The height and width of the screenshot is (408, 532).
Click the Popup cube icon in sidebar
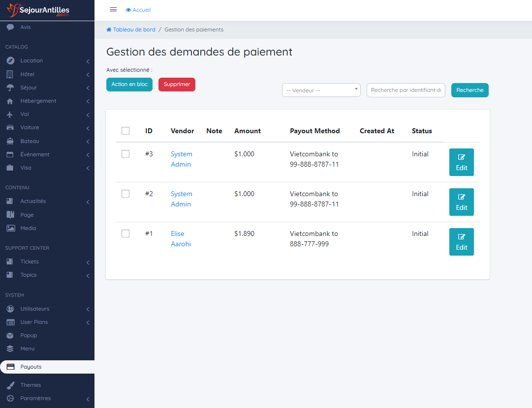(x=10, y=336)
